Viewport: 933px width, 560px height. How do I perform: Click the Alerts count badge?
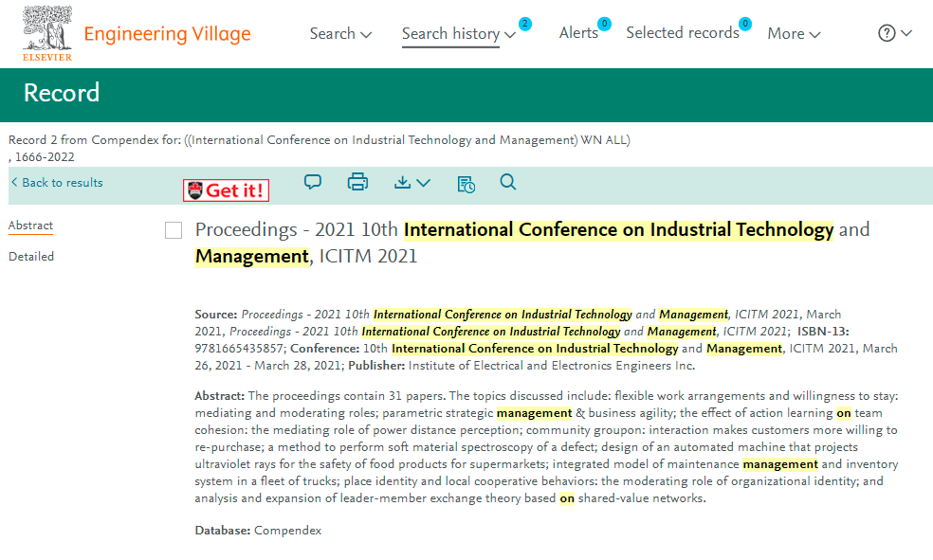(x=604, y=24)
